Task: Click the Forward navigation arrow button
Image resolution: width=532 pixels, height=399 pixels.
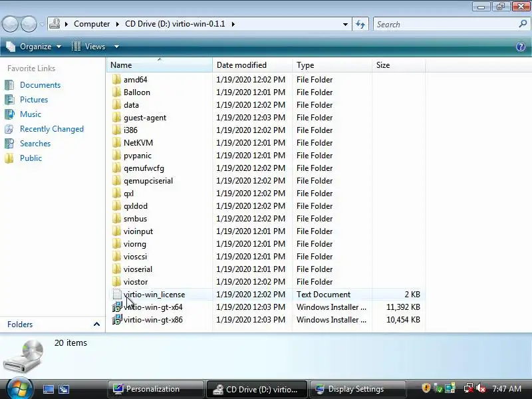Action: pyautogui.click(x=29, y=24)
